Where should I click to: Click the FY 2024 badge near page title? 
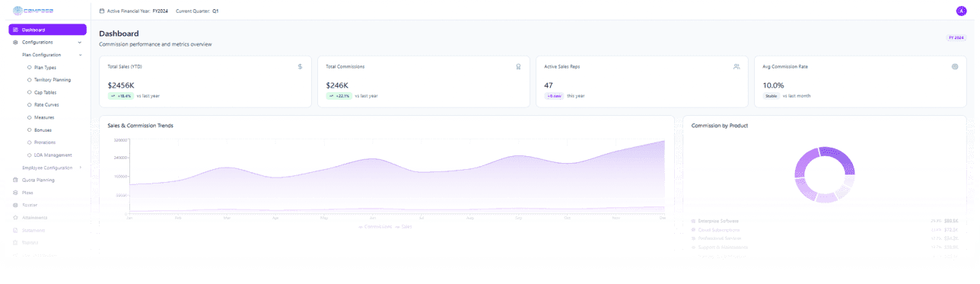pyautogui.click(x=956, y=37)
